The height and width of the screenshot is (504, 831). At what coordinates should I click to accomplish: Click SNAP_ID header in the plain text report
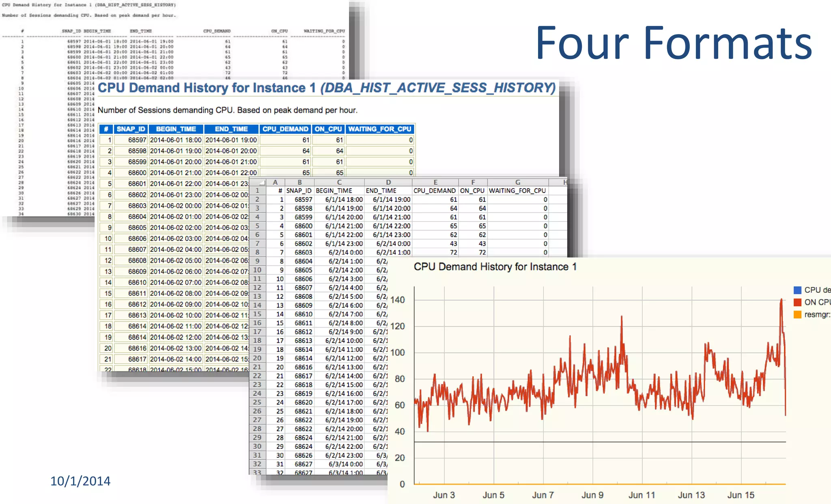pyautogui.click(x=71, y=31)
